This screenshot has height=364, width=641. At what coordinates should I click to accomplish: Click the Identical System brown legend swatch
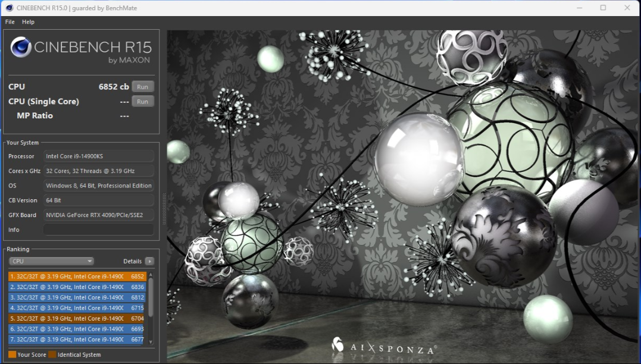[52, 354]
